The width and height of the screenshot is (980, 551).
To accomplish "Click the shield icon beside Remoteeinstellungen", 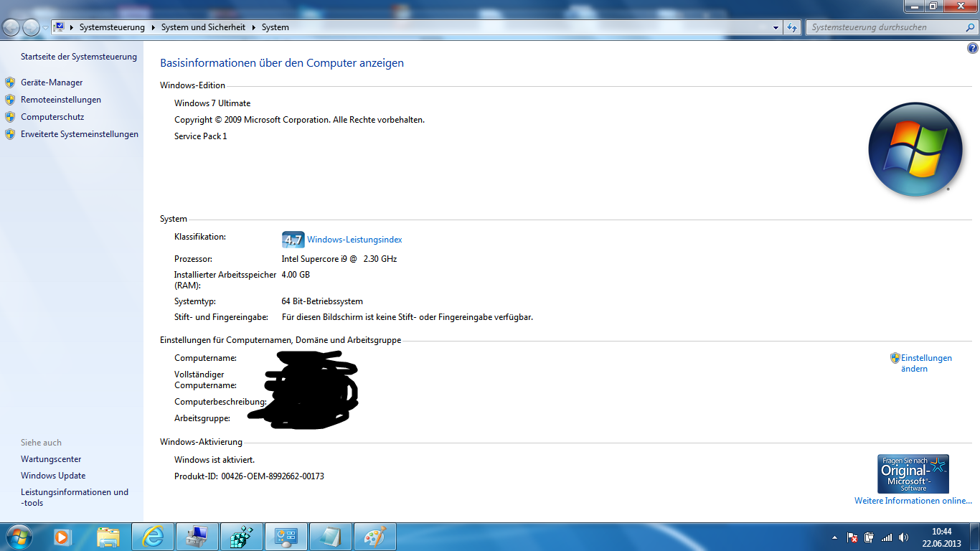I will (10, 100).
